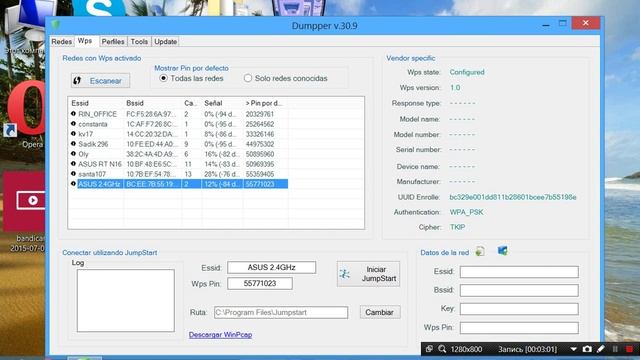Pause recording with the pause icon
This screenshot has width=640, height=360.
point(615,349)
